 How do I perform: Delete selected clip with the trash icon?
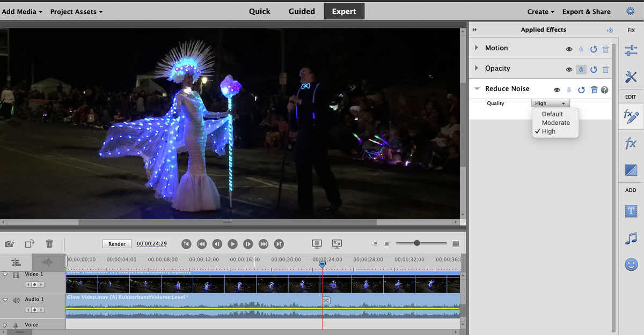click(49, 244)
